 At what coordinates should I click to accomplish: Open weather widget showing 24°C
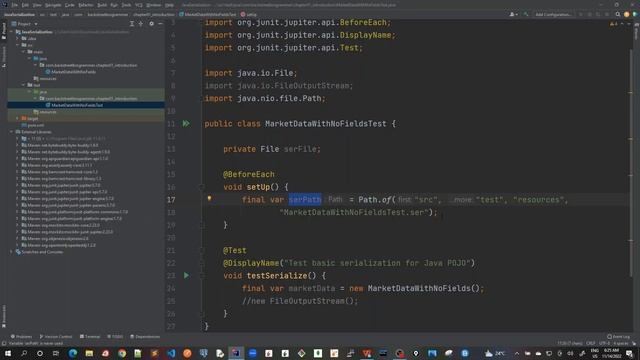pos(495,353)
